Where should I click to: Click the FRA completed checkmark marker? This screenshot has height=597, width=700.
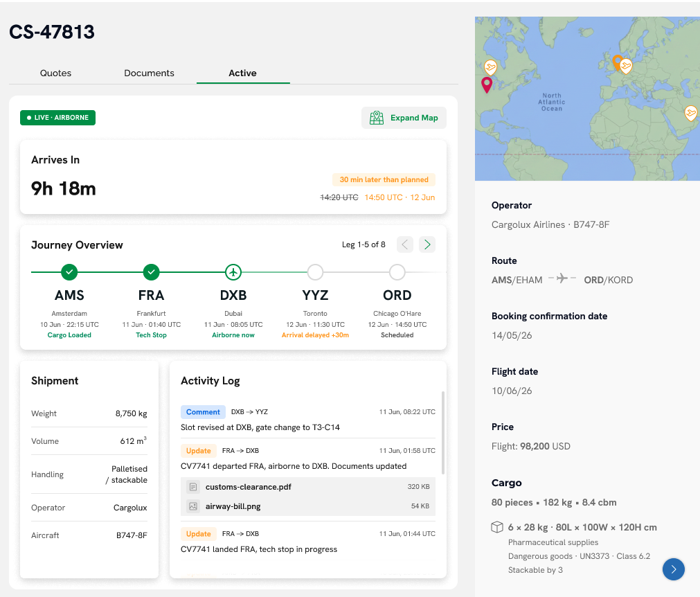click(x=152, y=271)
